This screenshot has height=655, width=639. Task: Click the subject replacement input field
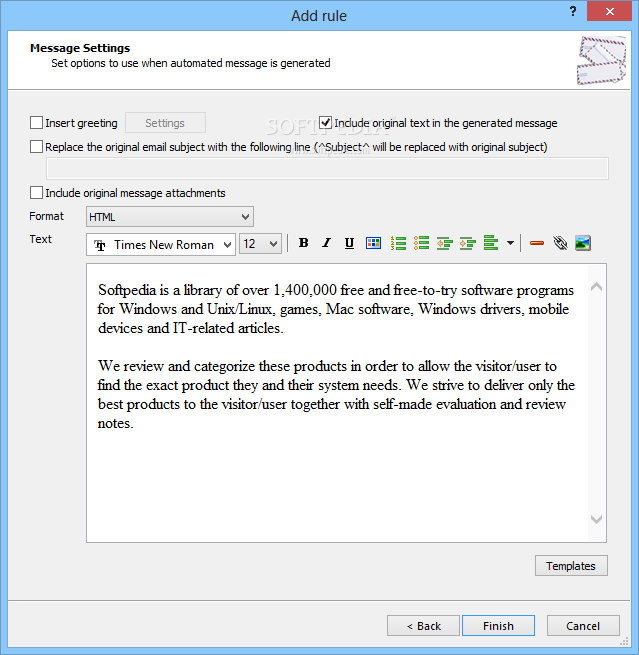327,169
